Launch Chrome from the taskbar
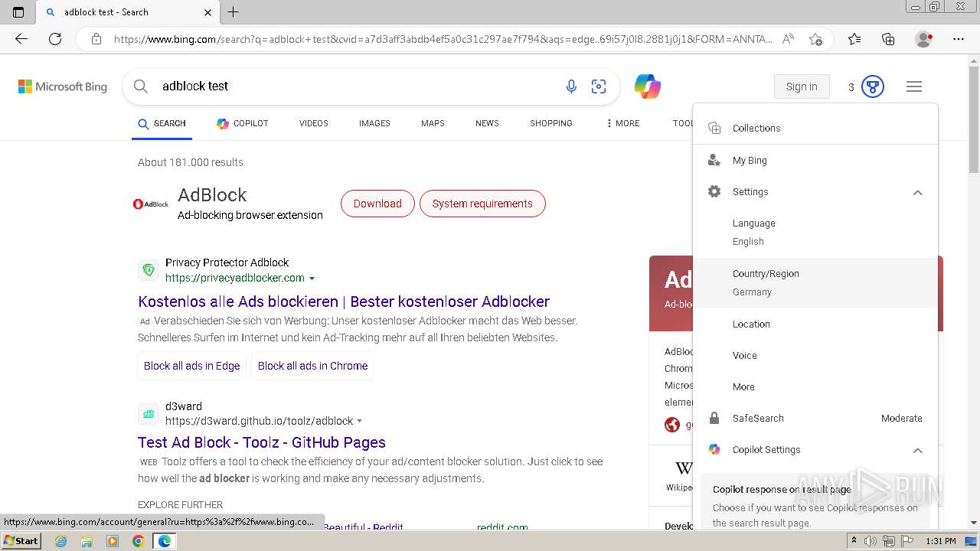The image size is (980, 551). pyautogui.click(x=138, y=541)
